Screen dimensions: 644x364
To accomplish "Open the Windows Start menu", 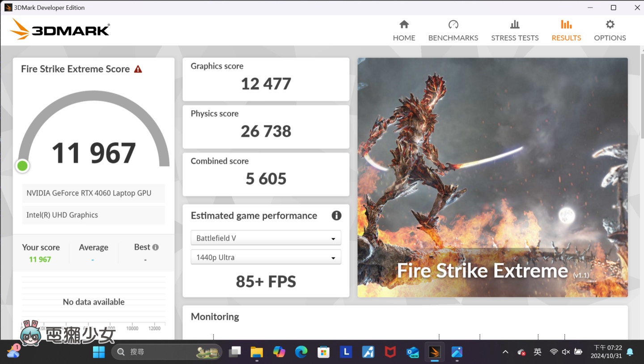I will (99, 352).
